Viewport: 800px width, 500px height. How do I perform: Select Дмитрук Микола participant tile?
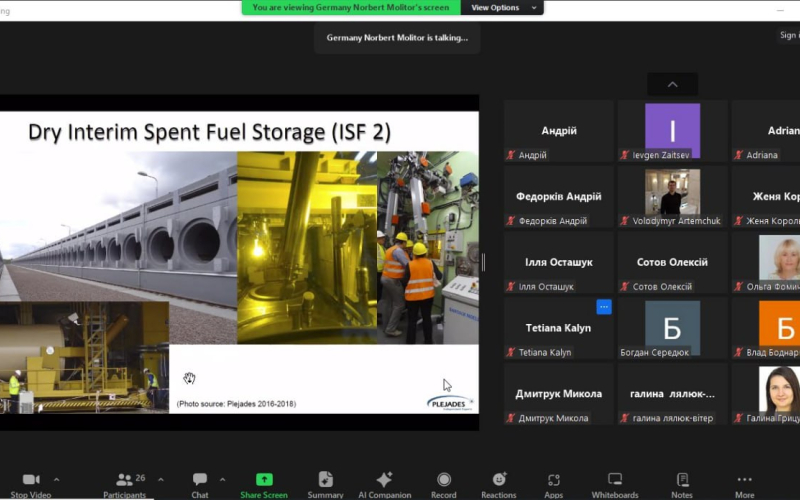(559, 394)
